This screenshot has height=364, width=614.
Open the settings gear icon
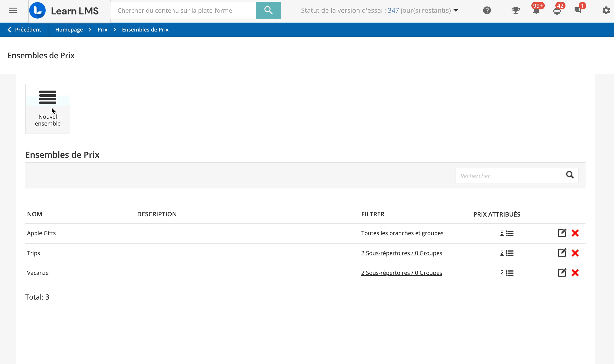[x=606, y=11]
